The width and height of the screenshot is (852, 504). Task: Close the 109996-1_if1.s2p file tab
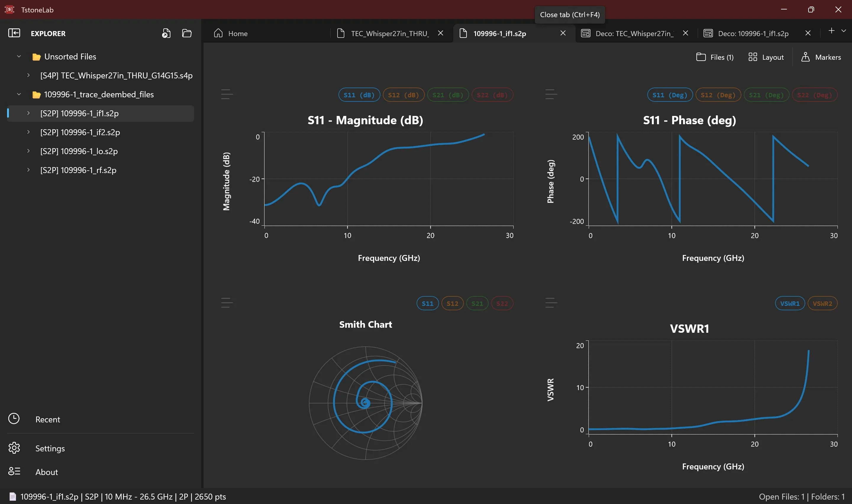(563, 33)
